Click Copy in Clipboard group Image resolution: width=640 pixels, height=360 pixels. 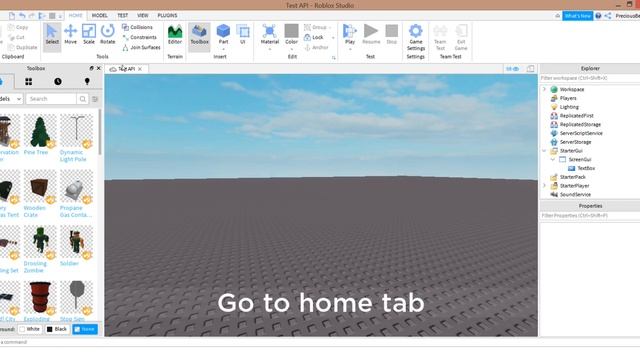(18, 27)
